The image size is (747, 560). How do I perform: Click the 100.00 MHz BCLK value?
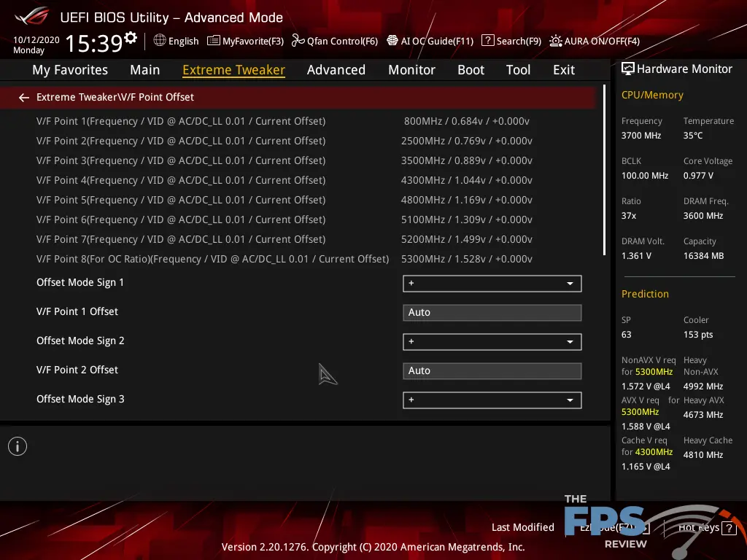[645, 176]
